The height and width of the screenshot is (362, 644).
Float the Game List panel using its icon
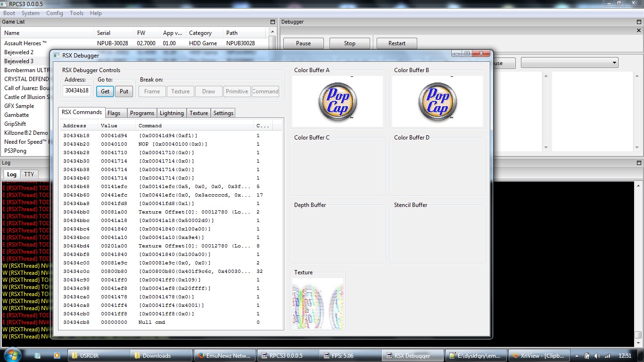(x=272, y=22)
